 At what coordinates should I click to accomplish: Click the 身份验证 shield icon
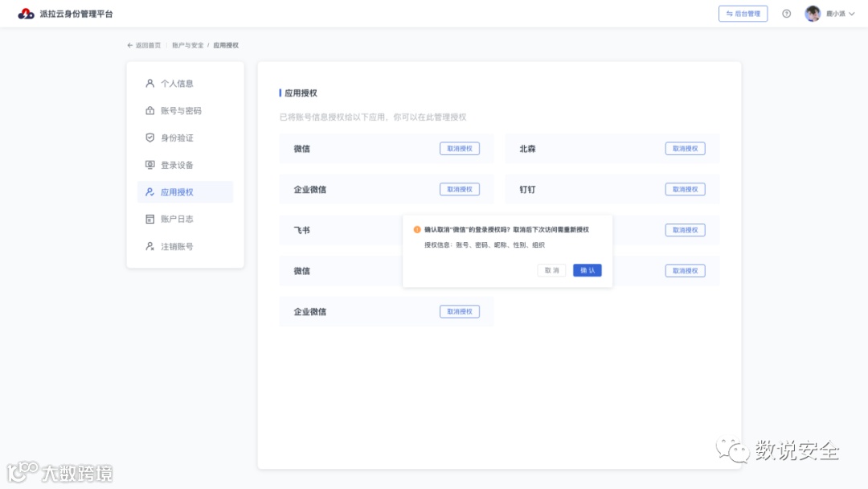tap(149, 138)
